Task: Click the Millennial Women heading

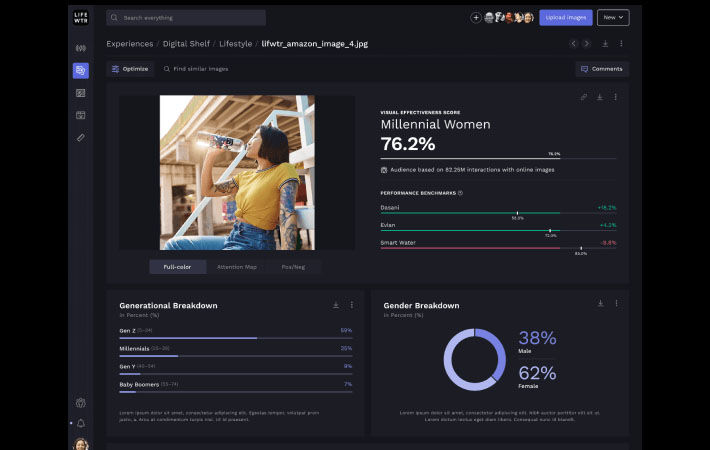Action: [435, 124]
